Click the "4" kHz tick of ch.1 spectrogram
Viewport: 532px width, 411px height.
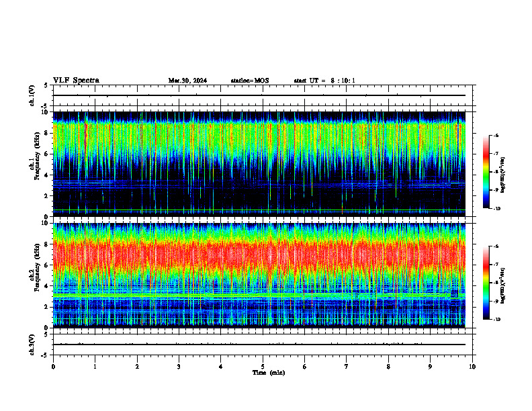46,175
